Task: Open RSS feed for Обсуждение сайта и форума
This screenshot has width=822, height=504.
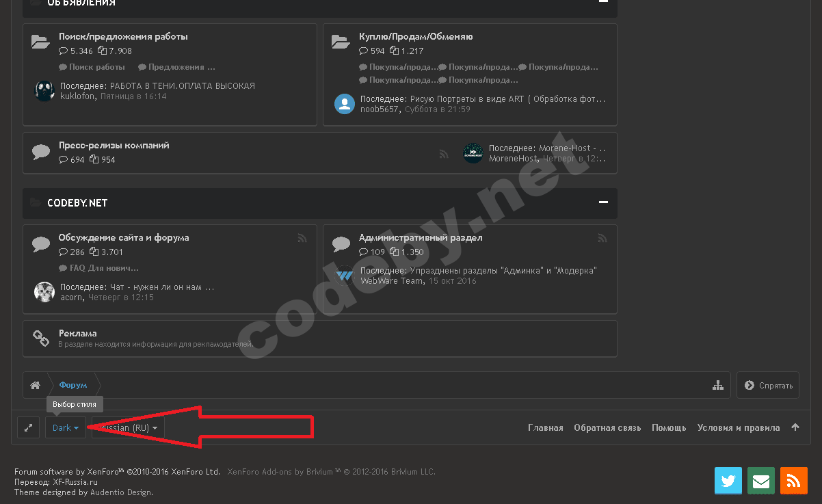Action: click(x=302, y=238)
